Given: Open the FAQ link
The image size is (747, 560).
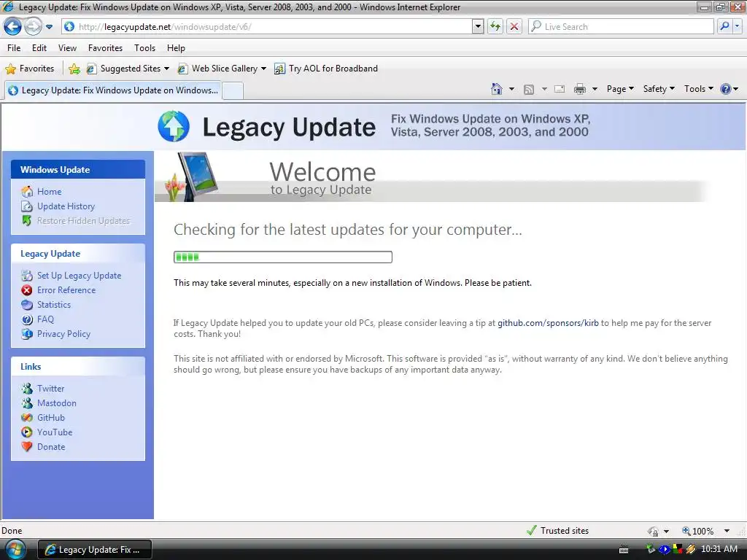Looking at the screenshot, I should coord(46,319).
